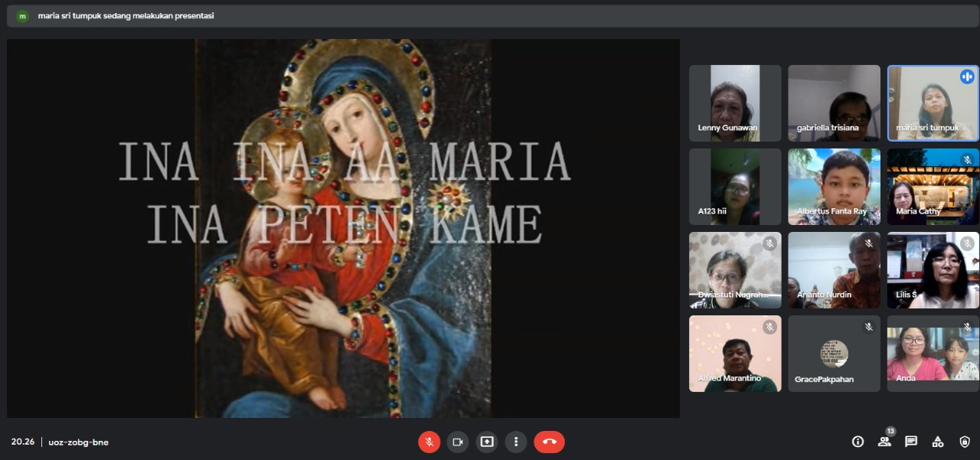The image size is (980, 460).
Task: Click the Lenny Gunawan name label
Action: click(x=728, y=129)
